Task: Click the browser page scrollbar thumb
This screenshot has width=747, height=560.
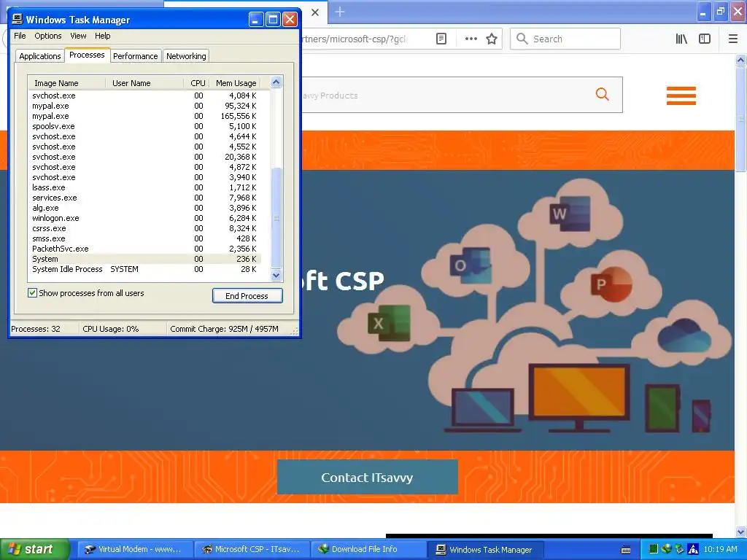Action: tap(740, 119)
